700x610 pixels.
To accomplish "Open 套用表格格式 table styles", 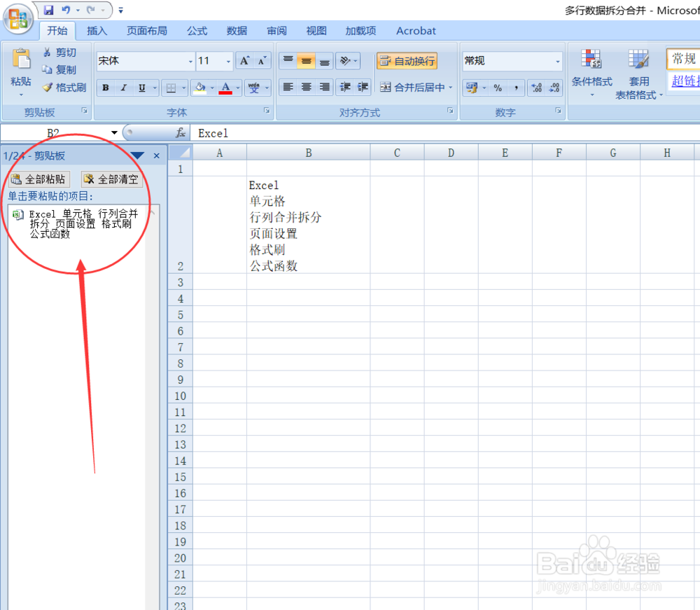I will click(639, 74).
